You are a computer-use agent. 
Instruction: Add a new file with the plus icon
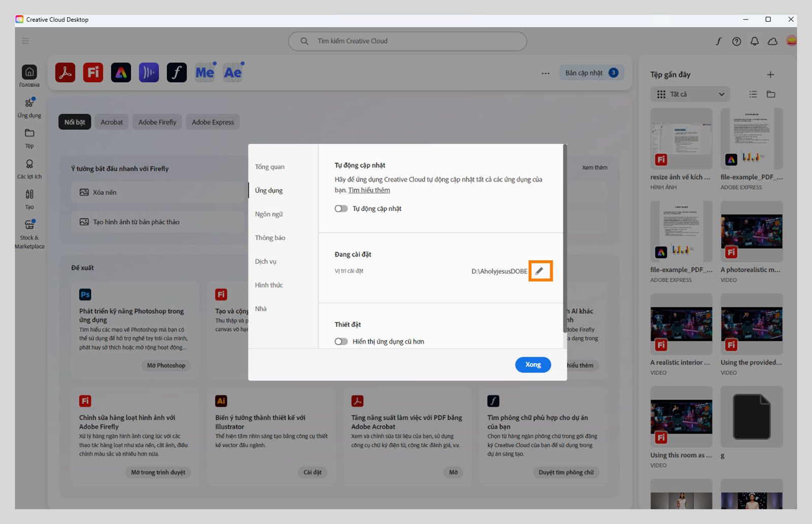pyautogui.click(x=770, y=75)
